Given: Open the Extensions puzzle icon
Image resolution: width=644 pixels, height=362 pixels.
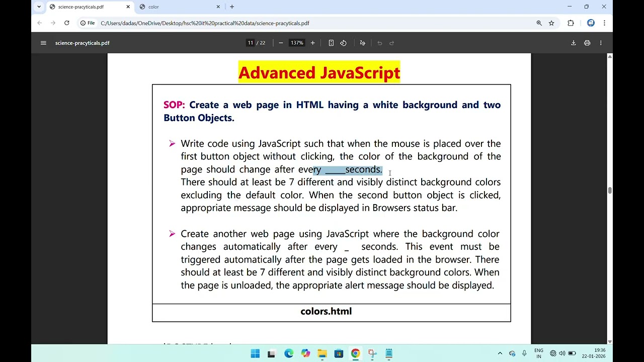Looking at the screenshot, I should tap(571, 23).
